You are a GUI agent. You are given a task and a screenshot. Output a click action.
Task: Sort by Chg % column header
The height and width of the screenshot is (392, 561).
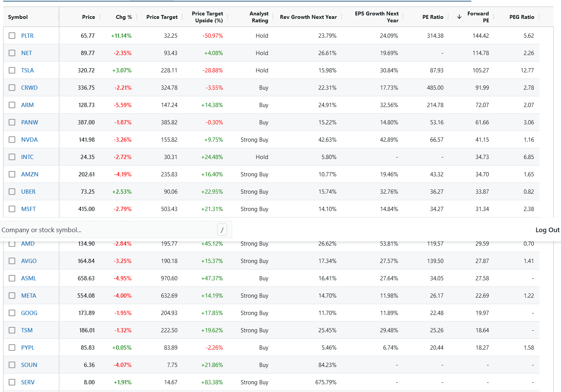click(124, 17)
